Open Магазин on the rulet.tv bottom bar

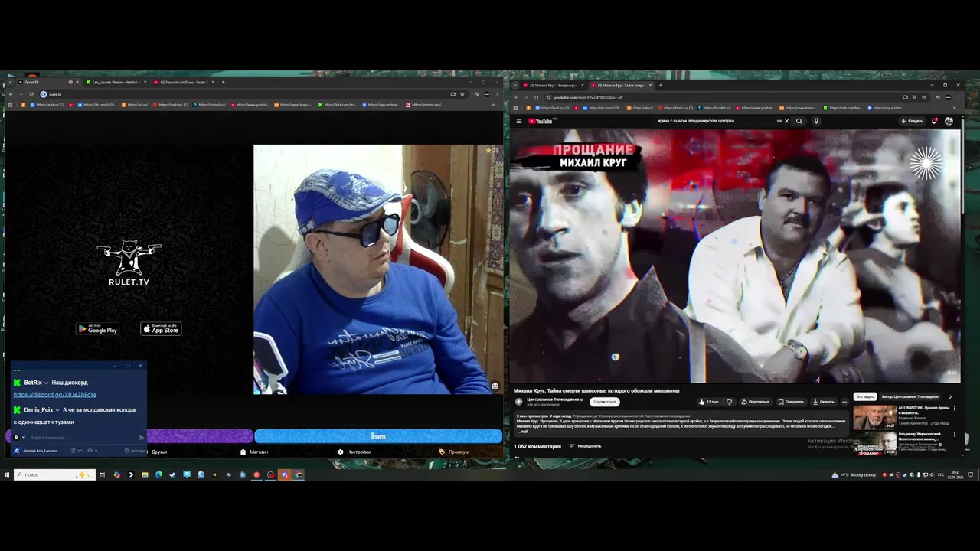coord(254,452)
